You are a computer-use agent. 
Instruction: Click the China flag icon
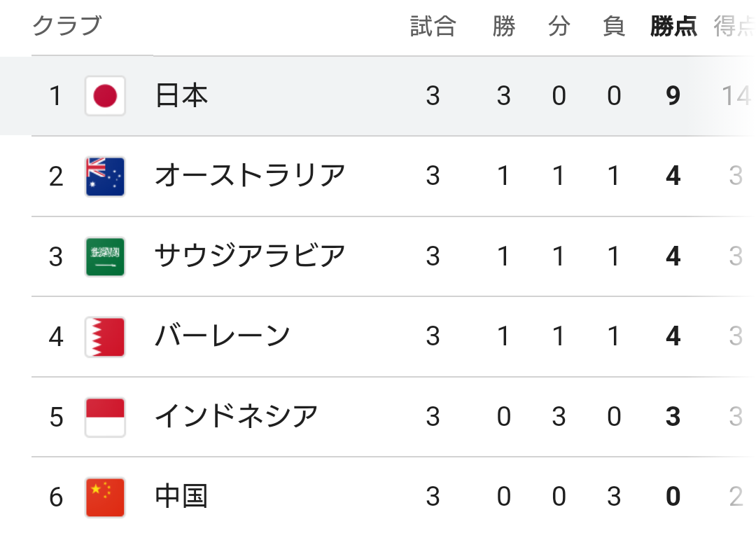coord(105,497)
